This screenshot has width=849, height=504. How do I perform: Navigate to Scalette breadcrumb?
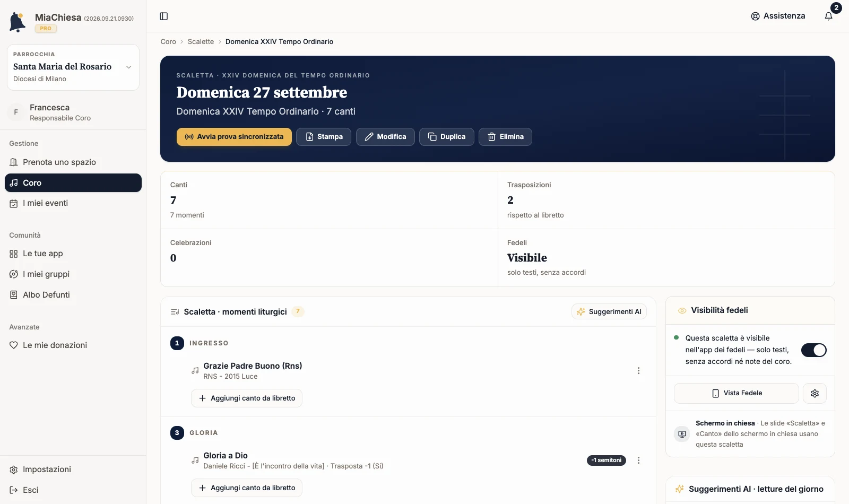(201, 42)
